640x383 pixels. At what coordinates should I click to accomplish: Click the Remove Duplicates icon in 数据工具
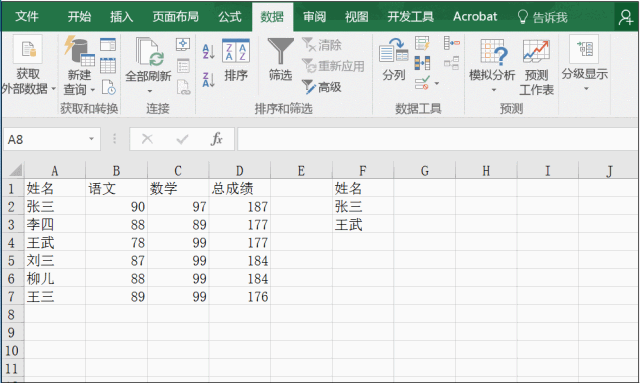[x=422, y=63]
